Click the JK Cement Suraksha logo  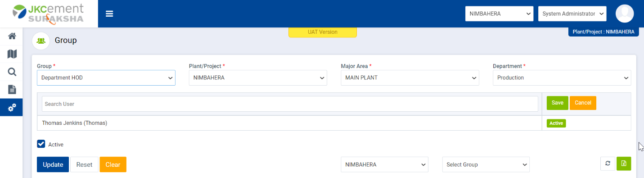[49, 14]
